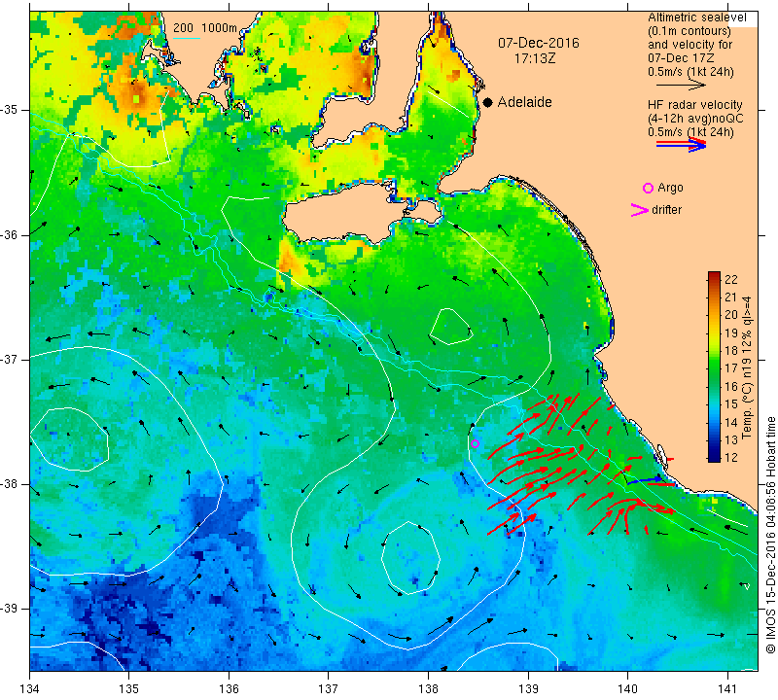Click the '140' longitude axis label
The width and height of the screenshot is (778, 700).
pyautogui.click(x=627, y=689)
